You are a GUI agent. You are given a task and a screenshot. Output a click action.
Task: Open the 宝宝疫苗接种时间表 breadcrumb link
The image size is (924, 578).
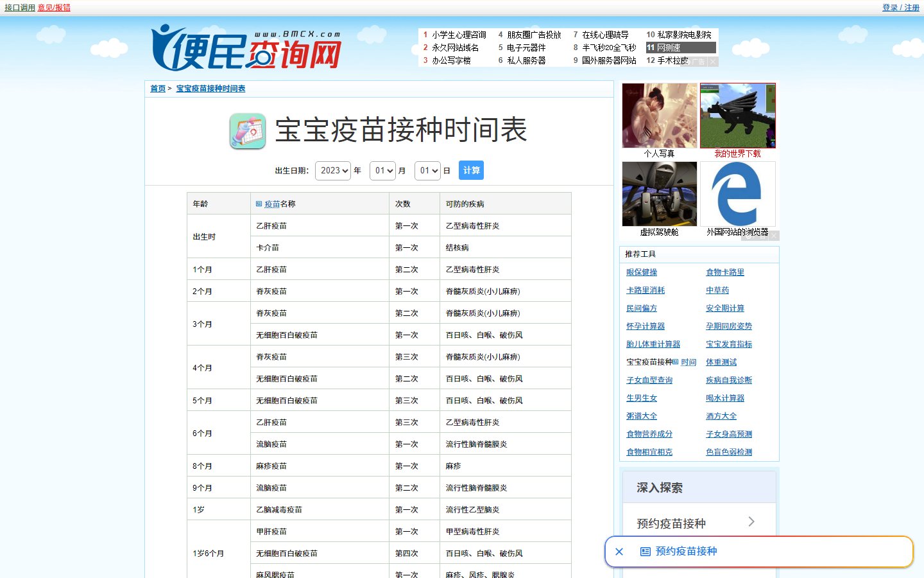click(x=210, y=89)
